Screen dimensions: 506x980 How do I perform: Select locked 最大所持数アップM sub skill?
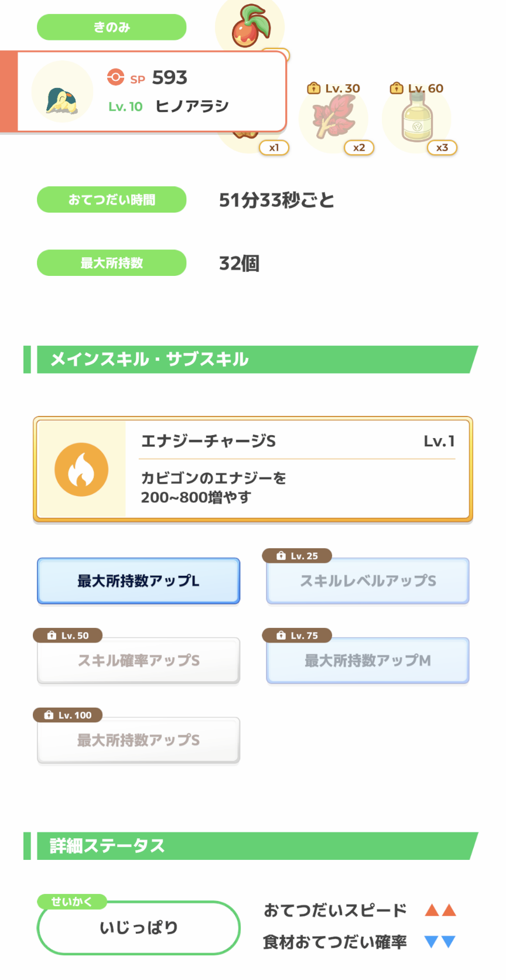tap(368, 660)
